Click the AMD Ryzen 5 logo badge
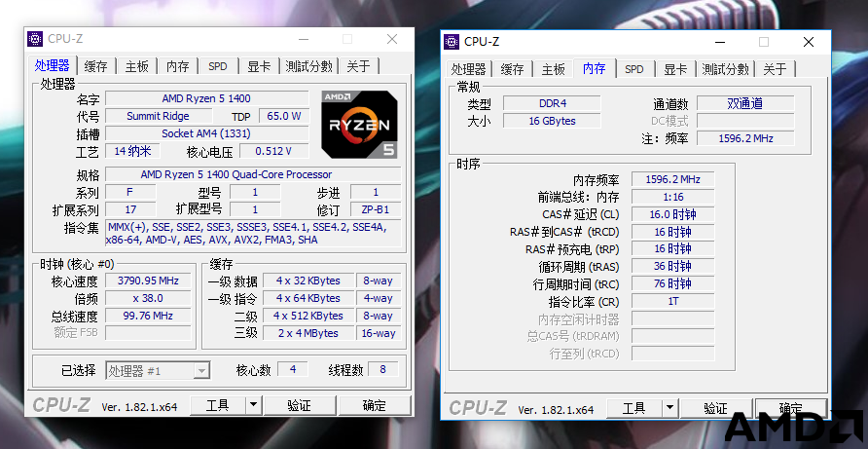This screenshot has width=868, height=449. (x=359, y=125)
